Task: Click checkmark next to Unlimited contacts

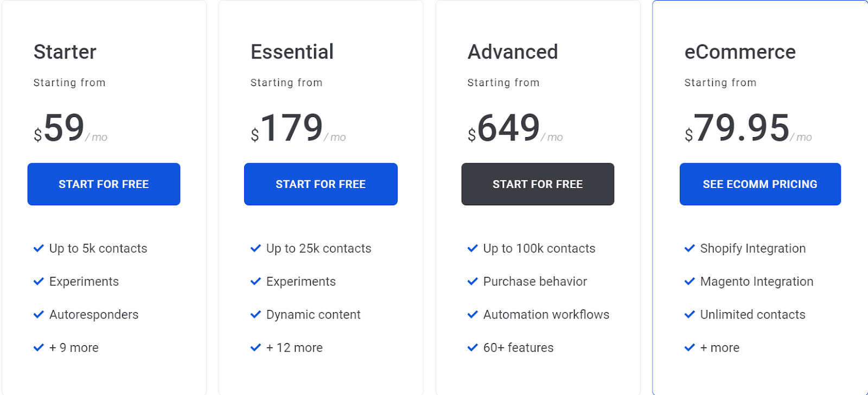Action: pyautogui.click(x=690, y=314)
